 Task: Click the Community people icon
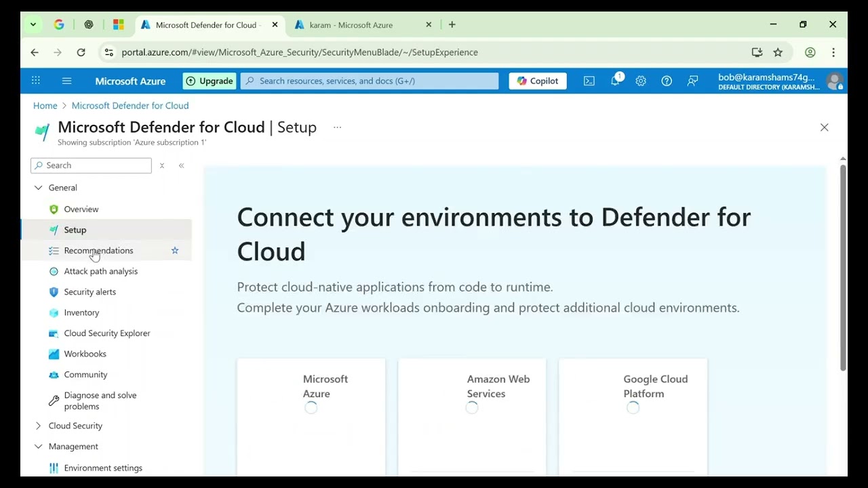[54, 375]
